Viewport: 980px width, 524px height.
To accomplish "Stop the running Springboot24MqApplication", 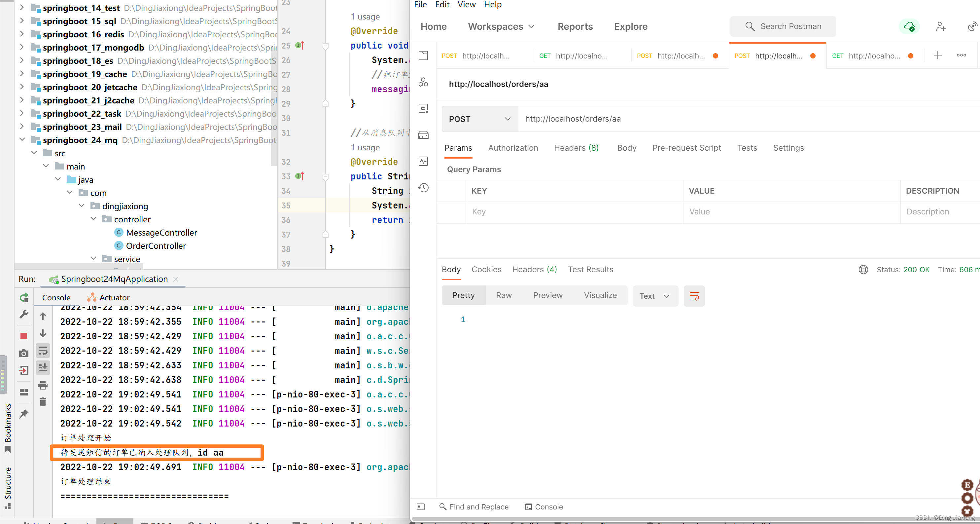I will click(24, 336).
